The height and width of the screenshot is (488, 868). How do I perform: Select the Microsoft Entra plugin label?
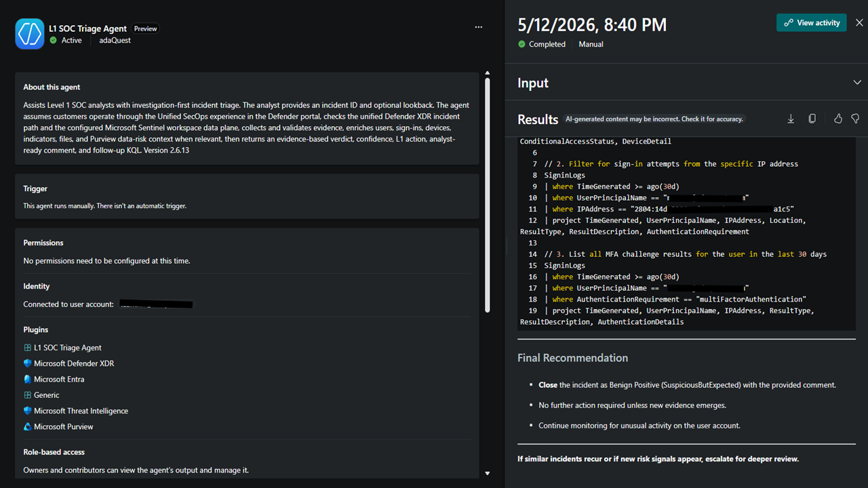click(x=59, y=379)
